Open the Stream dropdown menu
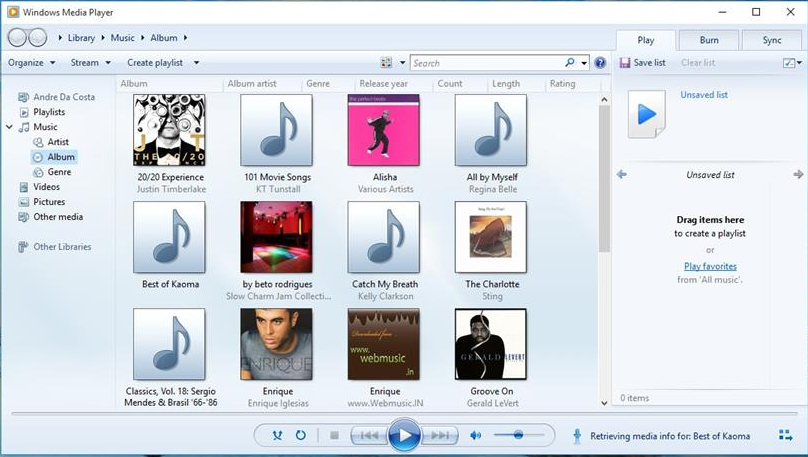The height and width of the screenshot is (457, 808). coord(91,62)
